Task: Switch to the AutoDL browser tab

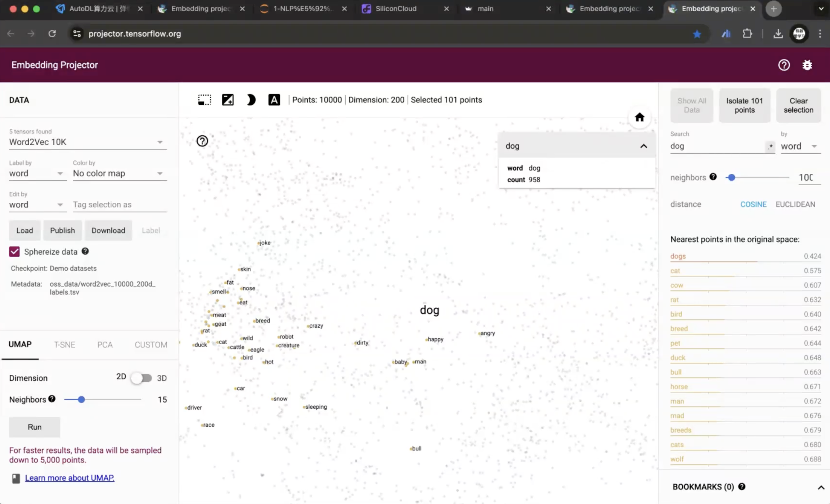Action: tap(99, 9)
